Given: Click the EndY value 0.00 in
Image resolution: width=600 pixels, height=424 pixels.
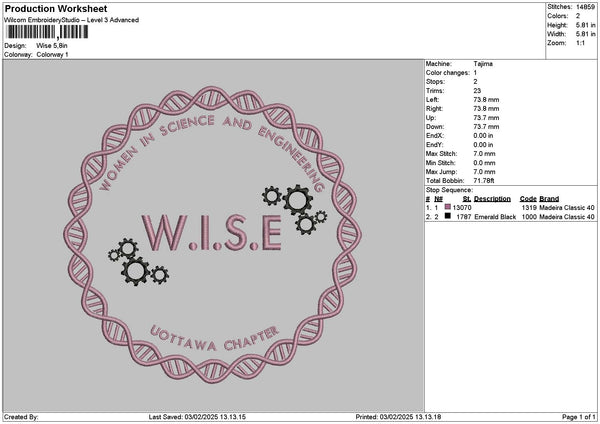Looking at the screenshot, I should pos(483,145).
